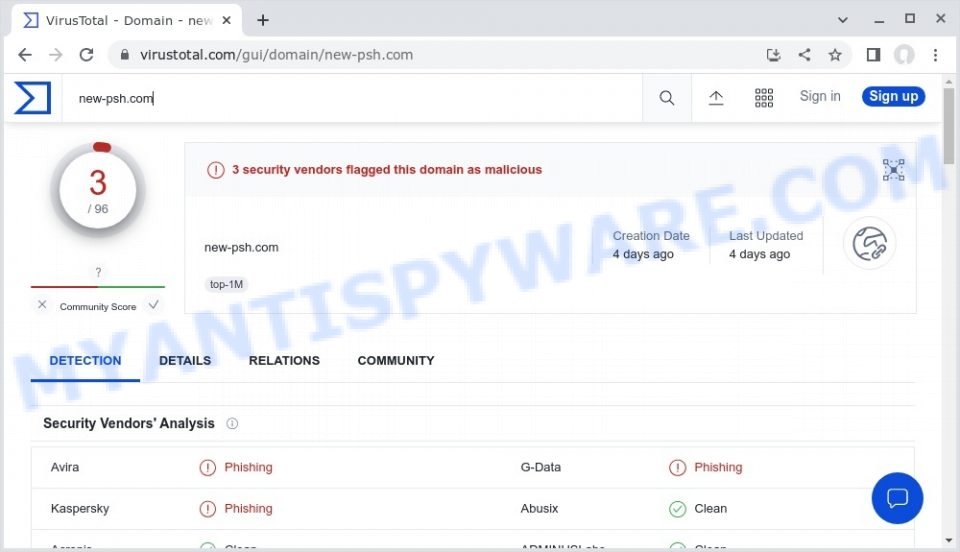This screenshot has height=552, width=960.
Task: Click the top-1M tag
Action: pos(226,284)
